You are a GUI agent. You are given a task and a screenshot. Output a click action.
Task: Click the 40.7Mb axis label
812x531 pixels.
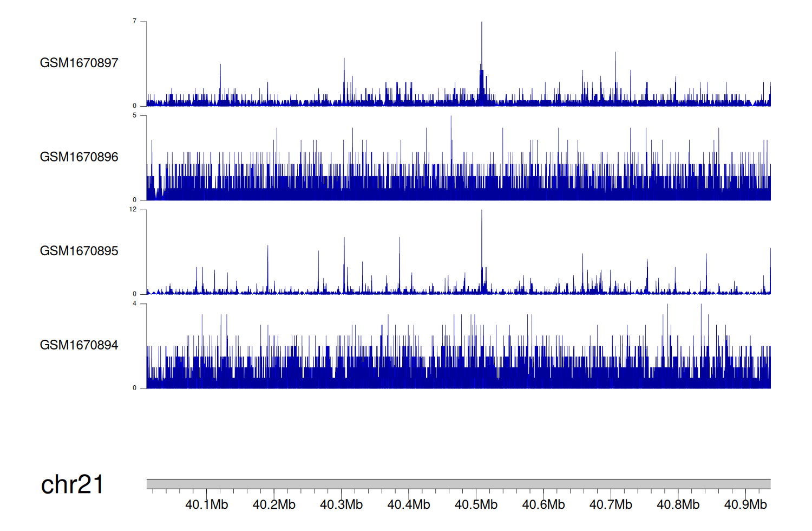tap(611, 505)
